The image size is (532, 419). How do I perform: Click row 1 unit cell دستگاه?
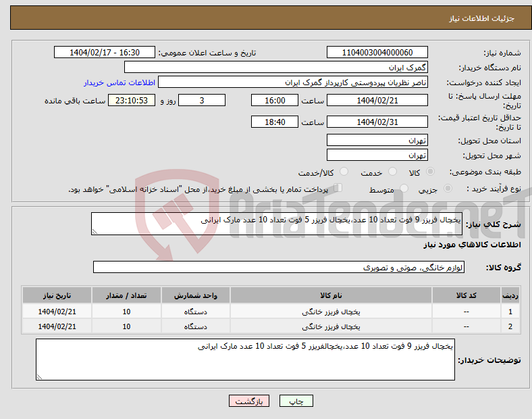(x=195, y=312)
